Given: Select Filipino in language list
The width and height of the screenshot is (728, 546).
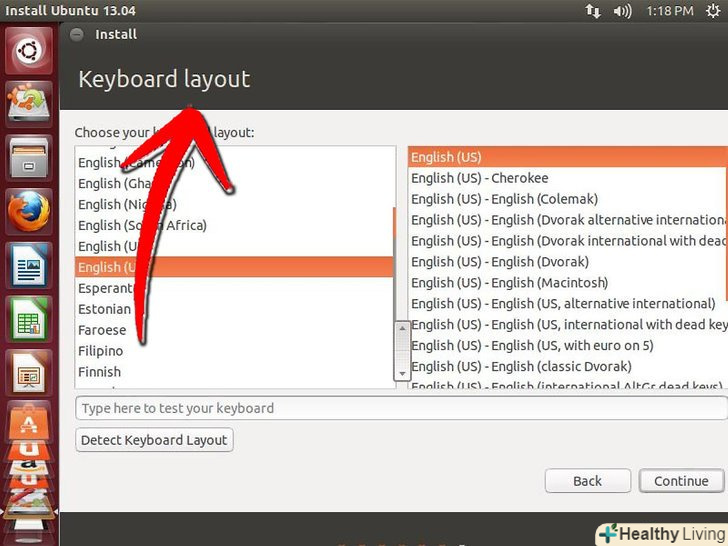Looking at the screenshot, I should pyautogui.click(x=234, y=351).
